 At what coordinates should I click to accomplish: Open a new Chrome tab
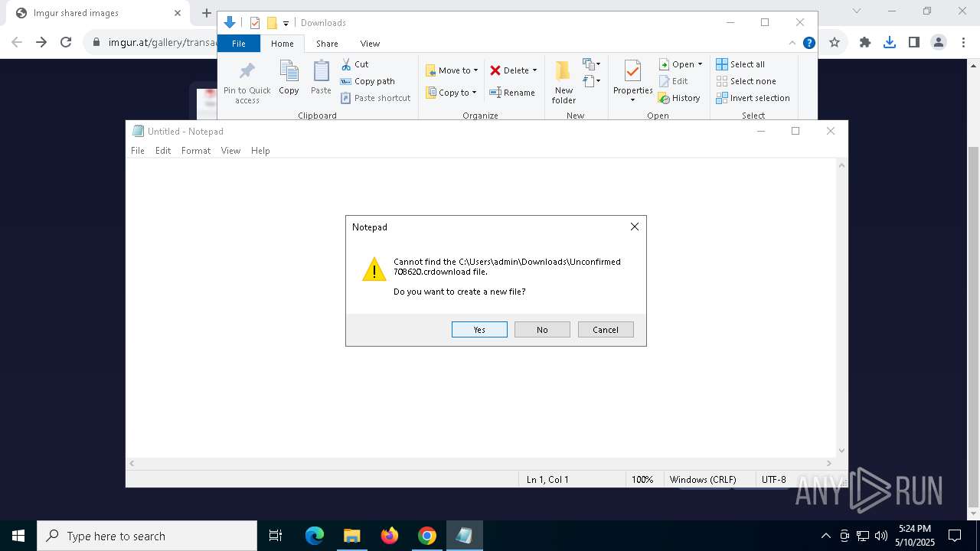point(206,13)
